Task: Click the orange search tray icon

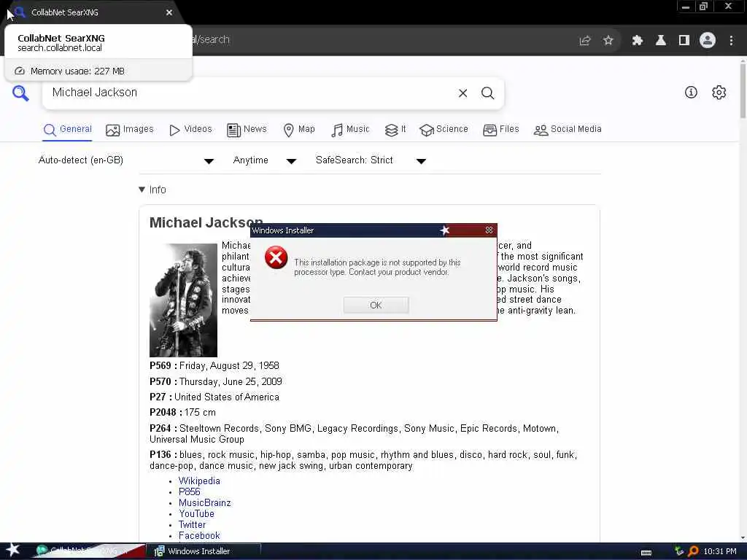Action: pyautogui.click(x=693, y=551)
